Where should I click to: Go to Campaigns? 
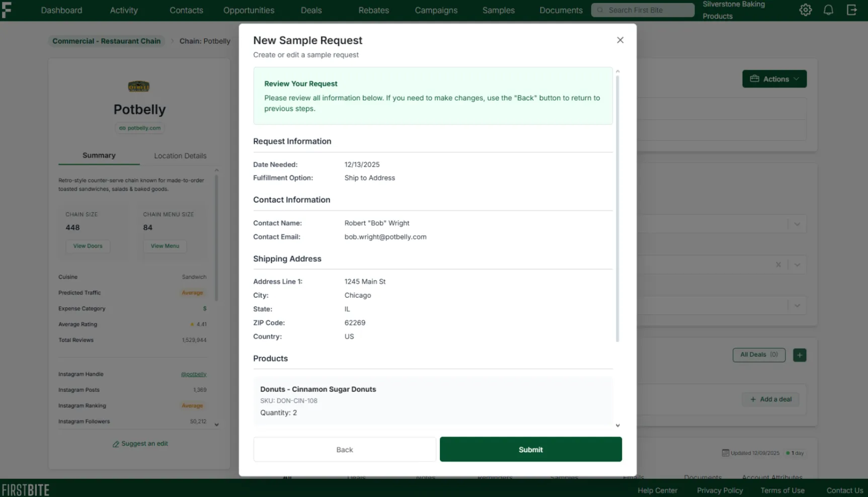[436, 10]
